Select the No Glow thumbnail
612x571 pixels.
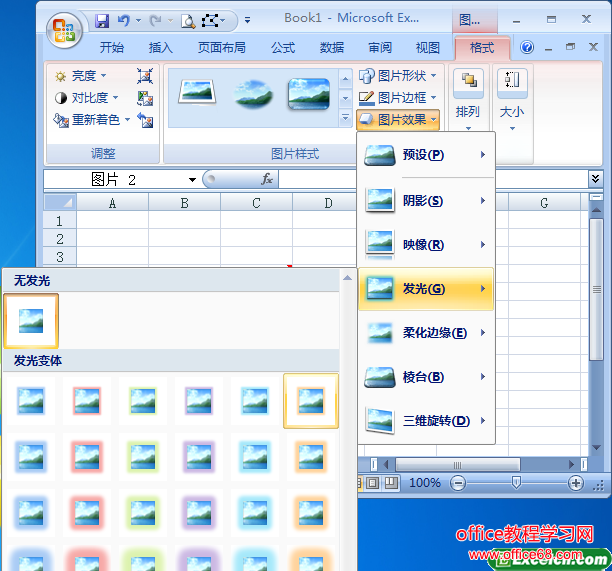point(31,321)
